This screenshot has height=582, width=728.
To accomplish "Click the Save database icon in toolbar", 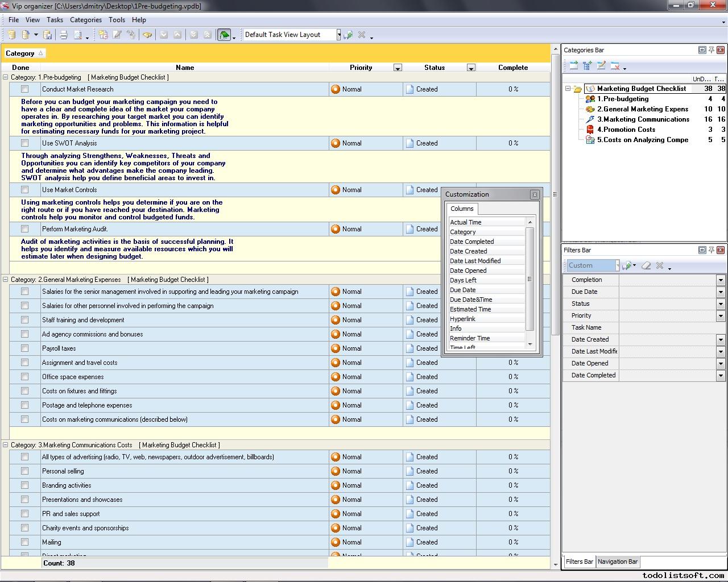I will click(x=48, y=35).
